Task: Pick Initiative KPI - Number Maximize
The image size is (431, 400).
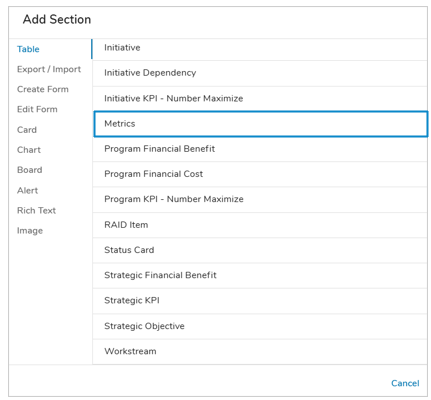Action: coord(260,98)
